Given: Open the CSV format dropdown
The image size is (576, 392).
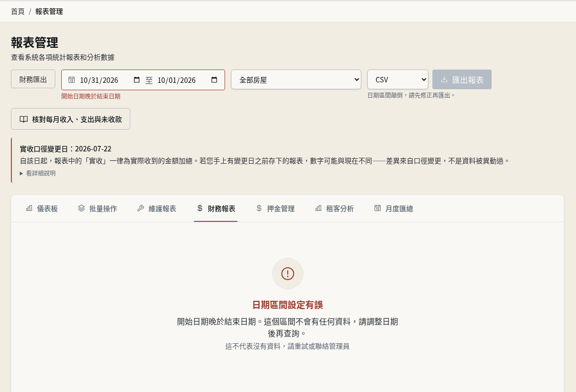Looking at the screenshot, I should click(x=398, y=80).
